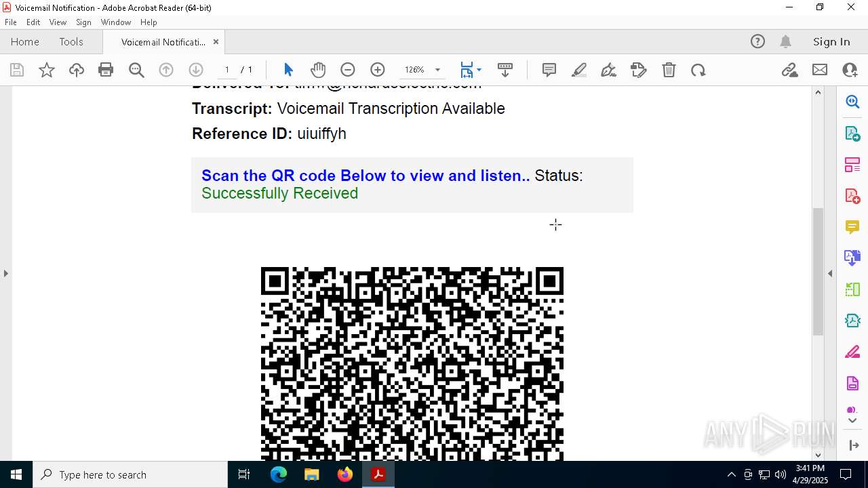Click the share with others person icon
This screenshot has width=868, height=488.
click(x=850, y=70)
